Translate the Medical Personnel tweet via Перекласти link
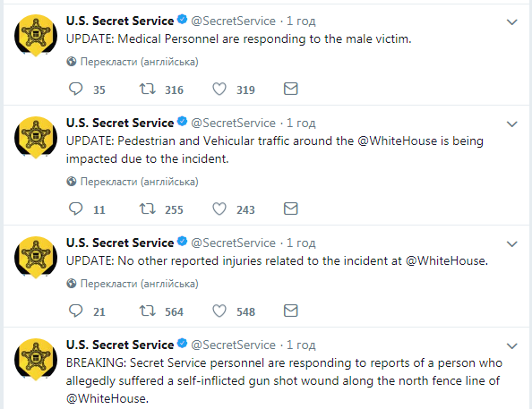 click(139, 62)
